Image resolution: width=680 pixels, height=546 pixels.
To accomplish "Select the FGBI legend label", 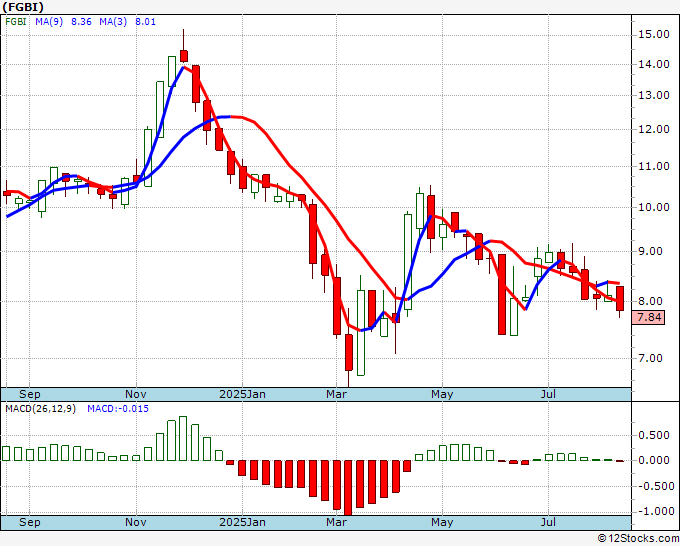I will pos(16,22).
